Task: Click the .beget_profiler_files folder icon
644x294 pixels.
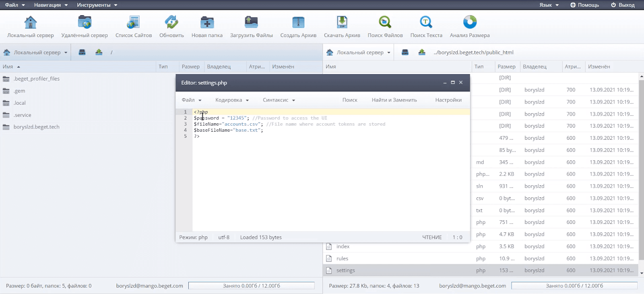Action: pyautogui.click(x=6, y=79)
